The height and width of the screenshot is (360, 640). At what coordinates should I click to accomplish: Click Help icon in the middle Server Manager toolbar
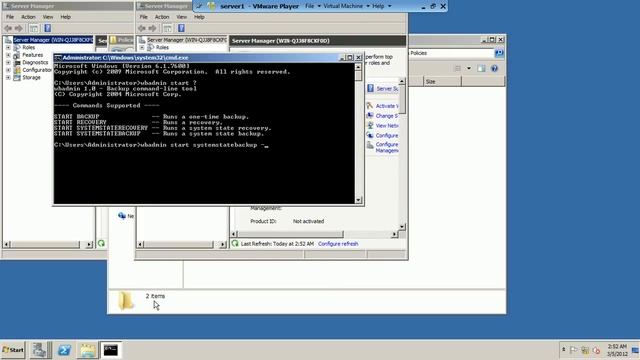pos(181,28)
